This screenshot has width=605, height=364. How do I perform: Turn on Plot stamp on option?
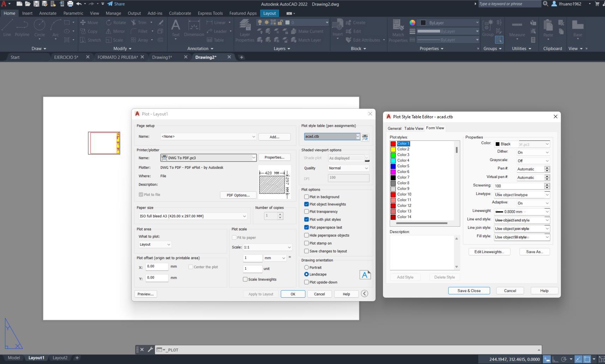pyautogui.click(x=306, y=243)
